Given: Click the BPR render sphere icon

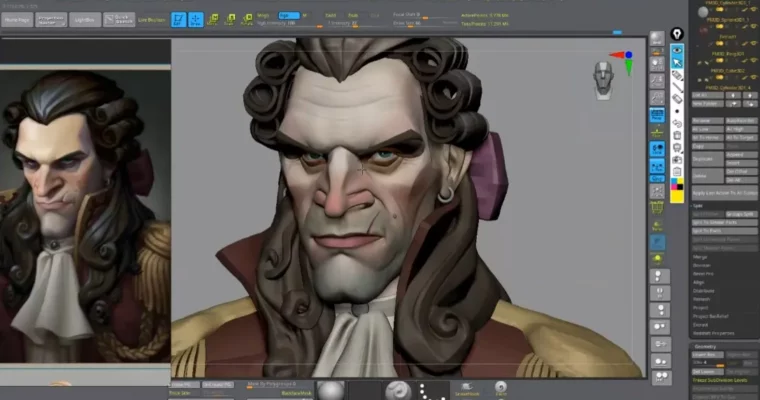Looking at the screenshot, I should point(657,39).
